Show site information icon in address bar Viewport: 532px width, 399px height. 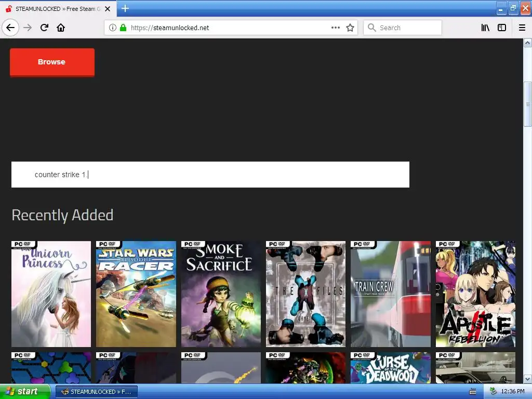(113, 28)
